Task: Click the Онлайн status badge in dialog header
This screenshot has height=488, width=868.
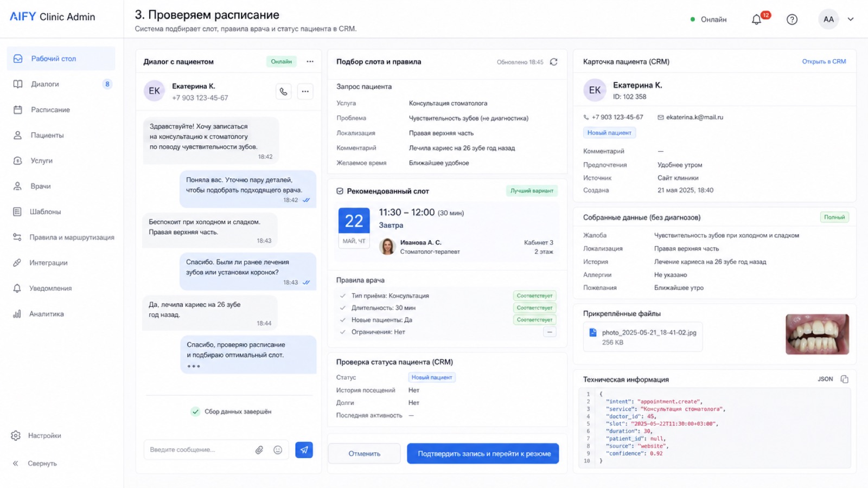Action: 282,62
